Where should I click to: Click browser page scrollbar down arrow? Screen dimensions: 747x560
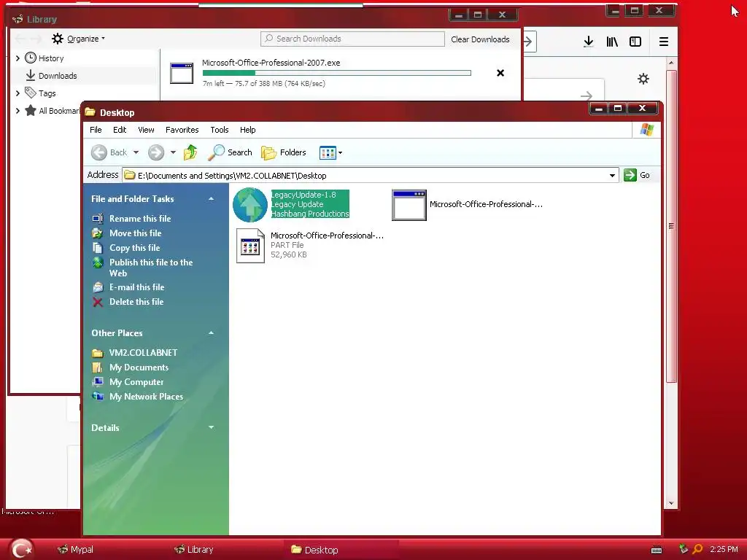671,503
